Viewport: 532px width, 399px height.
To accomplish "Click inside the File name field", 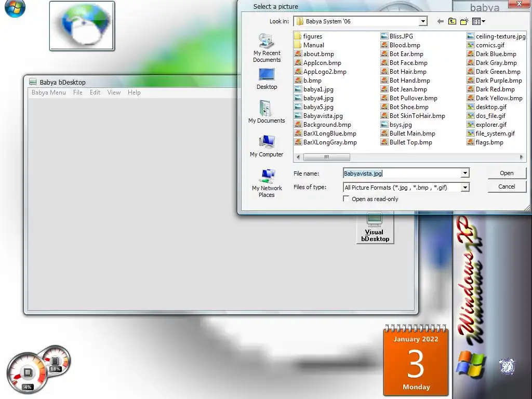I will point(402,173).
